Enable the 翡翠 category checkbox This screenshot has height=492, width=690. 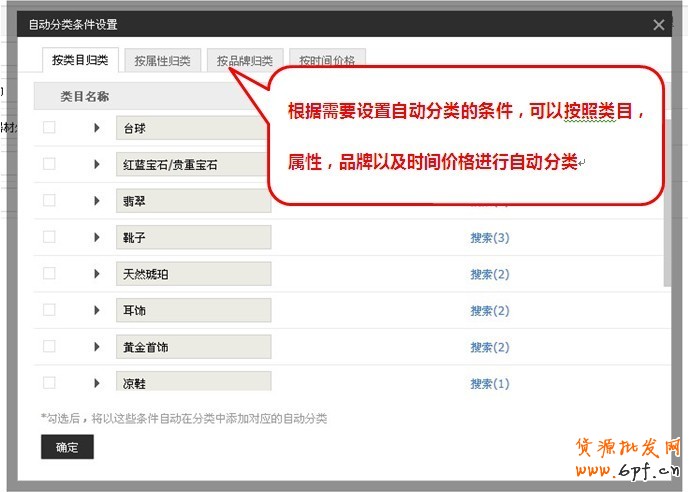(49, 201)
